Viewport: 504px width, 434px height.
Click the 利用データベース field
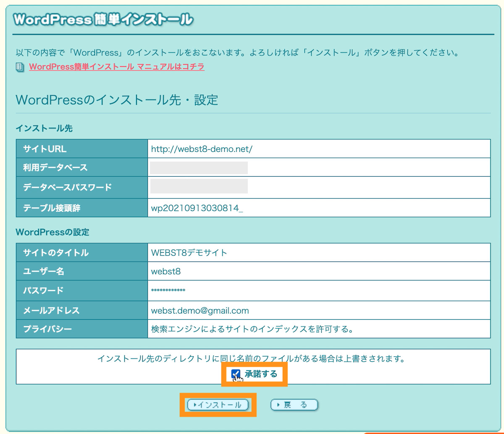(294, 167)
